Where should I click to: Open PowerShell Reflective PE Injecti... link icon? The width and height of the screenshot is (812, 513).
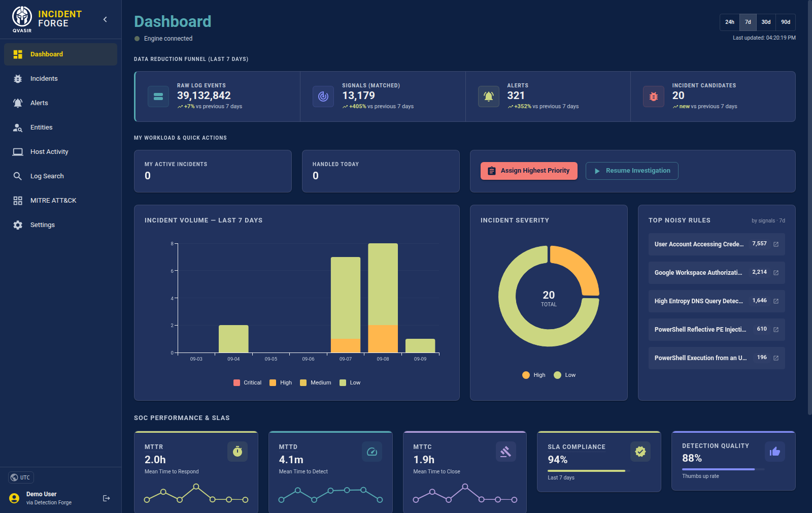776,330
